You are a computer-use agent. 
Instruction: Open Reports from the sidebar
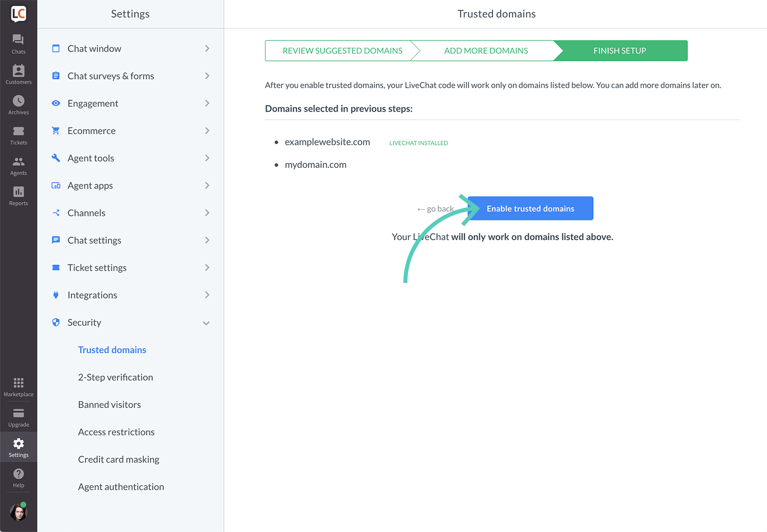pos(18,196)
